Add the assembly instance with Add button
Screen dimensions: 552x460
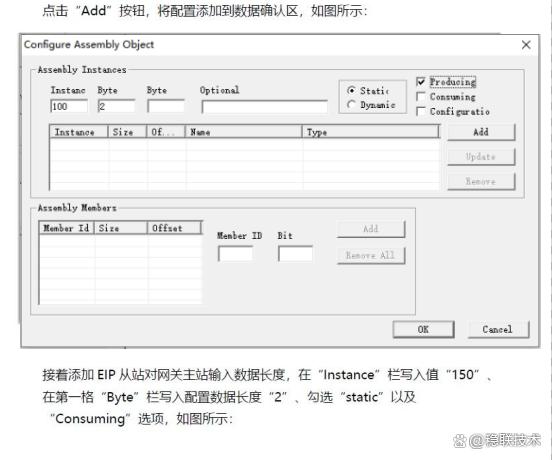click(x=481, y=132)
